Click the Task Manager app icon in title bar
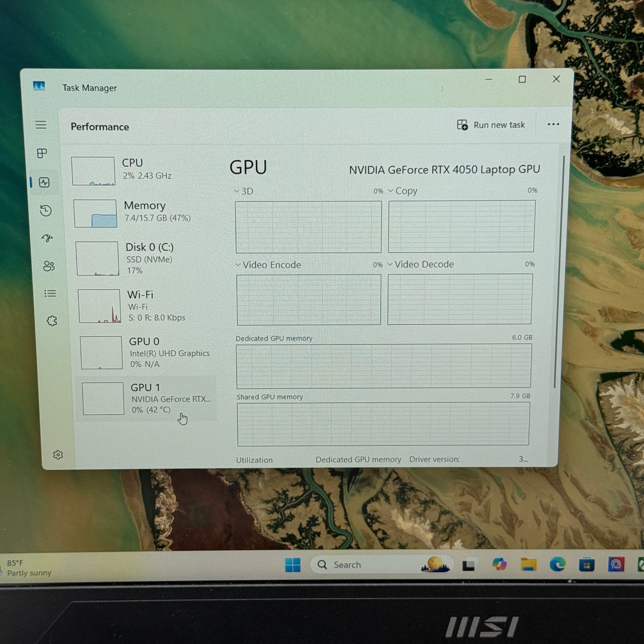Viewport: 644px width, 644px height. coord(39,86)
